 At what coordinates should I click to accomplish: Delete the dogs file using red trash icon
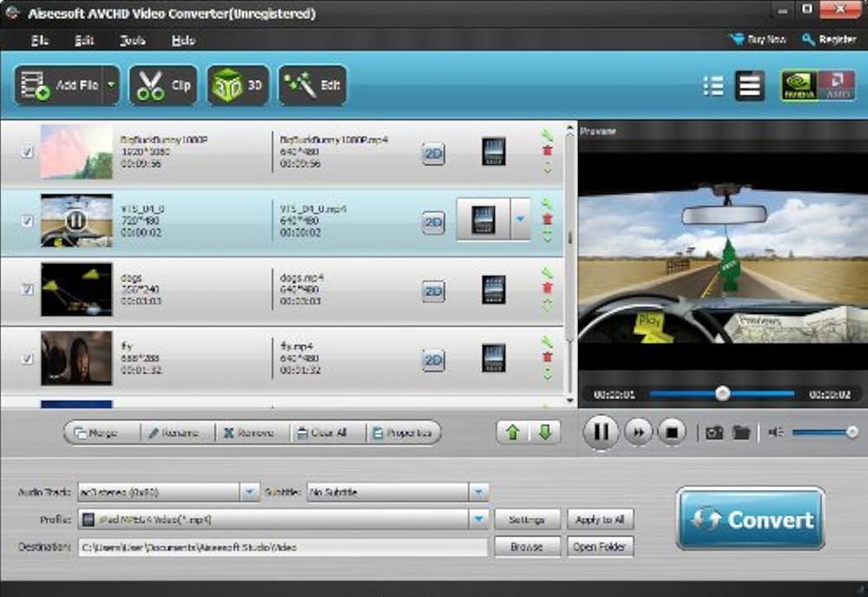tap(548, 288)
